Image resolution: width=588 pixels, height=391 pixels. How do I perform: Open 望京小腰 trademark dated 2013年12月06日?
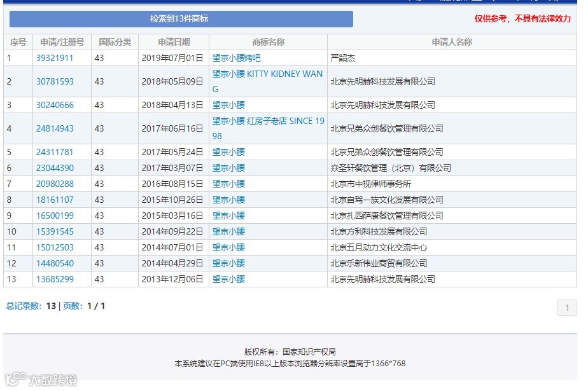[228, 279]
